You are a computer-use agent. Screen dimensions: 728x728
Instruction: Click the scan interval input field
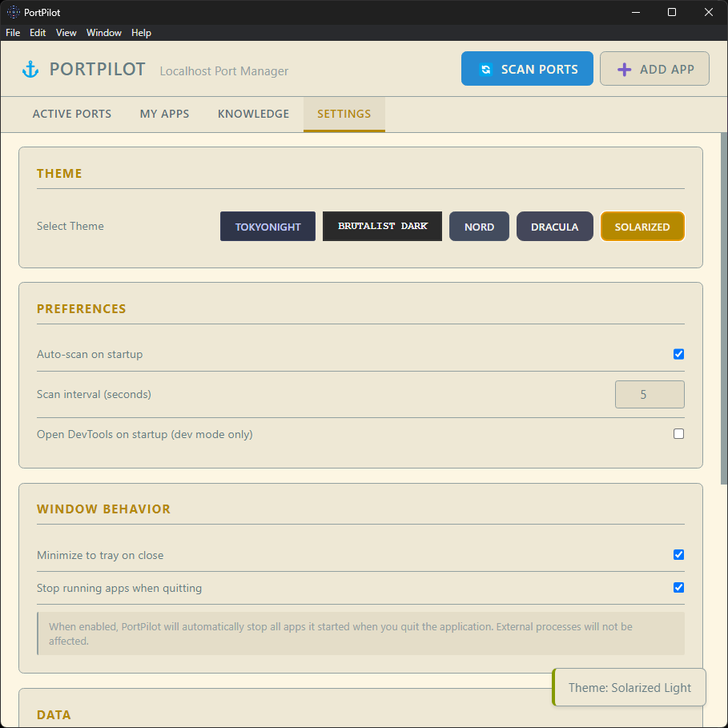(x=650, y=394)
